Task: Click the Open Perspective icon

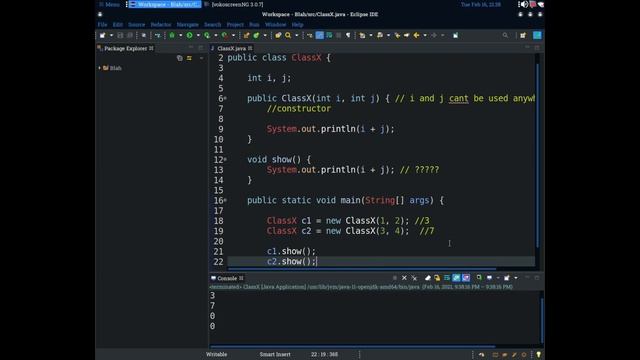Action: click(523, 36)
